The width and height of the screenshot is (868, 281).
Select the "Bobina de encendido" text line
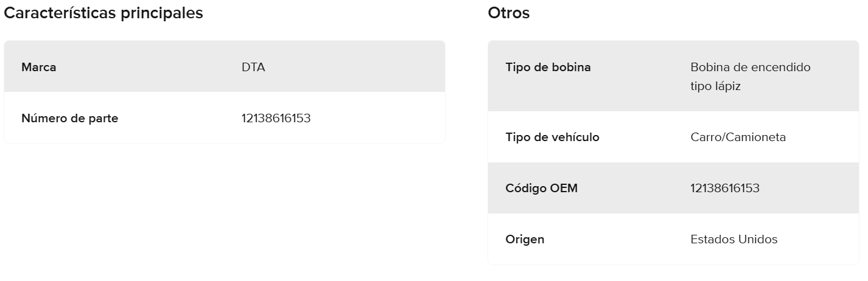coord(751,67)
